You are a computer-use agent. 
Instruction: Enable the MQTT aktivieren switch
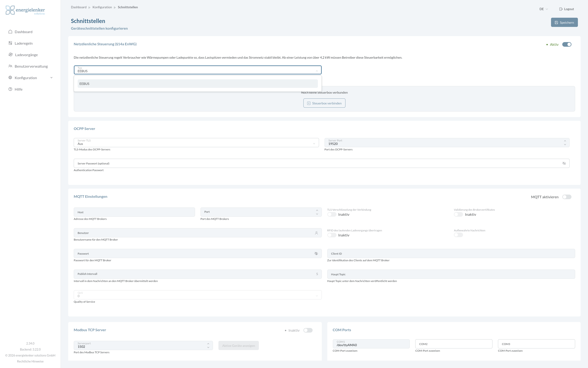click(567, 197)
